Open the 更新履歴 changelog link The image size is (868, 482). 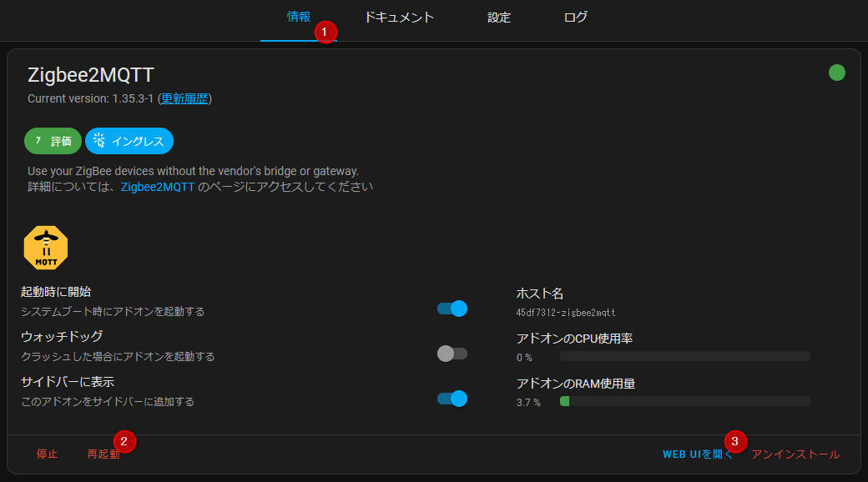184,98
